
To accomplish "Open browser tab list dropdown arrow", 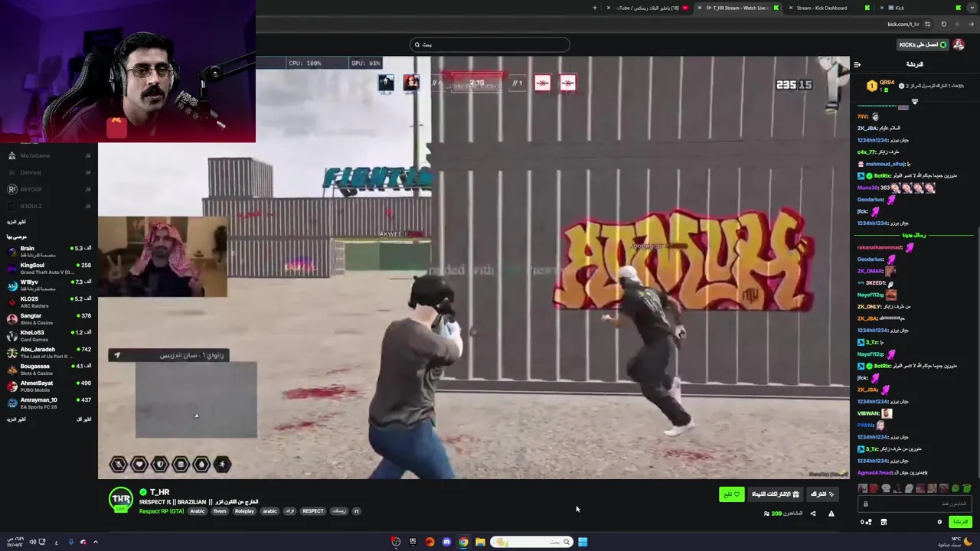I will point(972,8).
